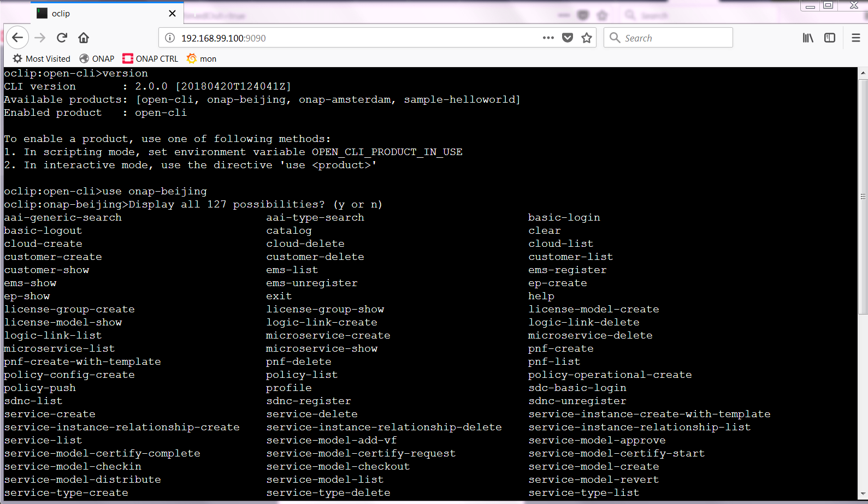Open the ONAP bookmark
Image resolution: width=868 pixels, height=504 pixels.
click(97, 58)
